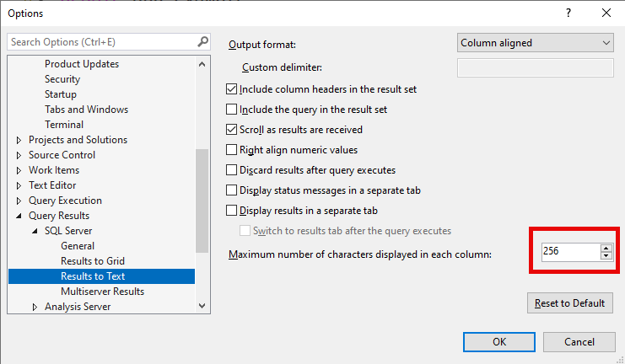Select Multiserver Results tree item

coord(102,292)
